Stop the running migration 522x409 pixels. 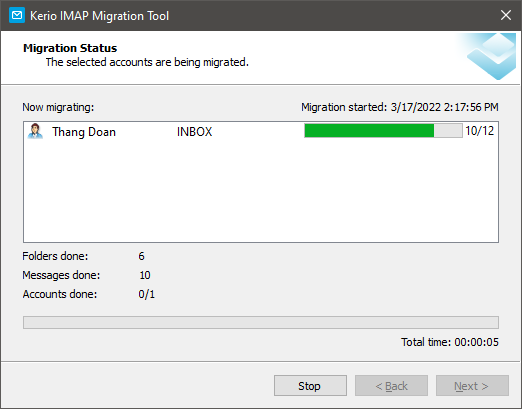tap(310, 386)
